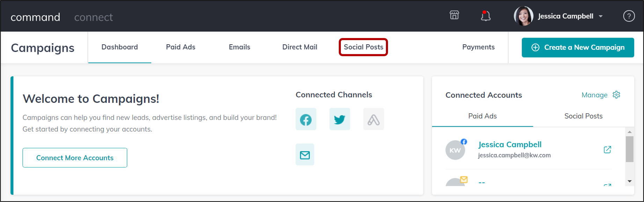Select the email channel envelope icon
The width and height of the screenshot is (644, 202).
(x=305, y=155)
